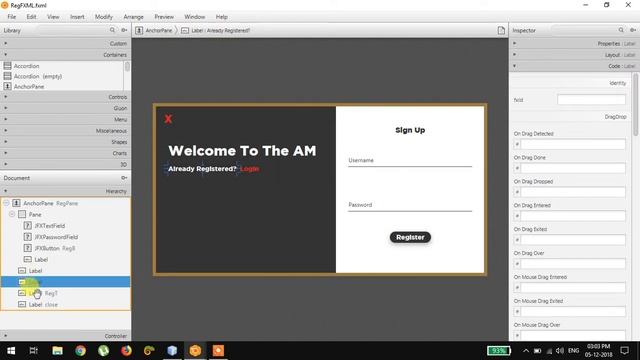Click the red Login link label

(249, 169)
